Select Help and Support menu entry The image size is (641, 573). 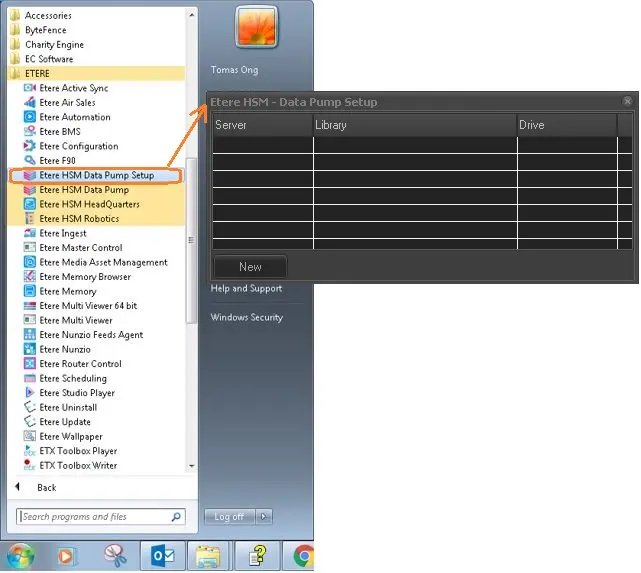246,289
